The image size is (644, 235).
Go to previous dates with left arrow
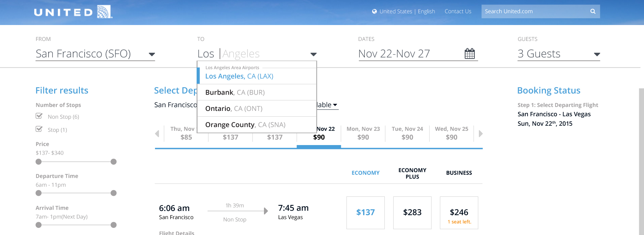click(157, 134)
